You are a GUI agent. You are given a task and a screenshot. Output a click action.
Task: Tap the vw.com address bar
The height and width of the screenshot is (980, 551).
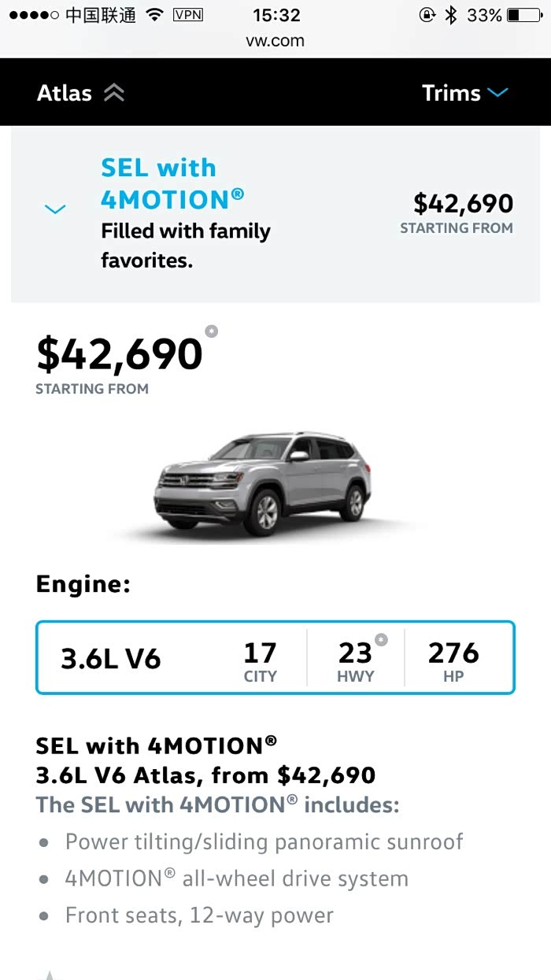[x=275, y=41]
